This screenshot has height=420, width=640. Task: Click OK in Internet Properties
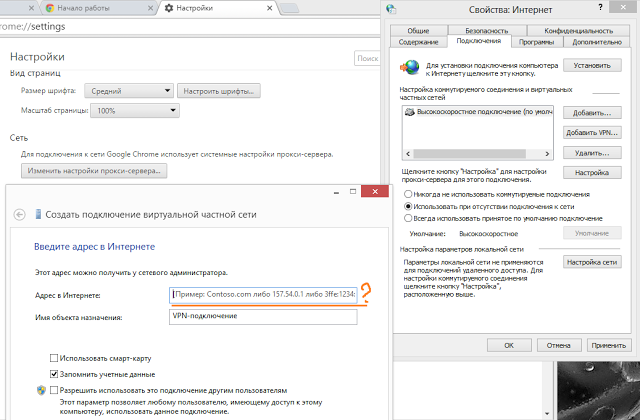click(509, 345)
